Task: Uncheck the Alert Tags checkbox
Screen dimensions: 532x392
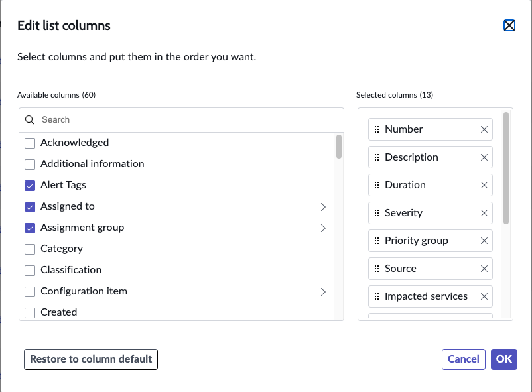Action: tap(30, 186)
